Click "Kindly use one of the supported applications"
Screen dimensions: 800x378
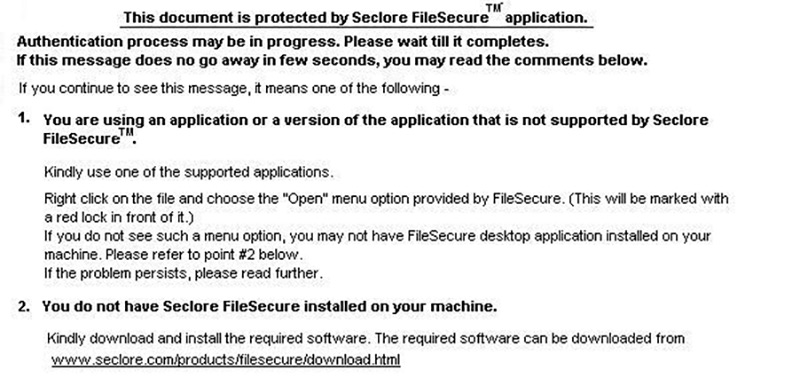tap(189, 172)
